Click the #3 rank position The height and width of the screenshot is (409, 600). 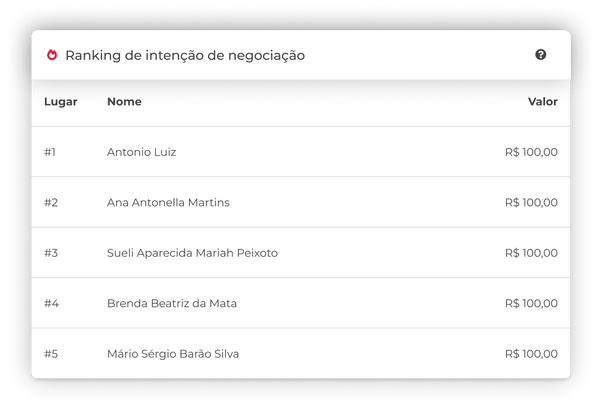[51, 253]
